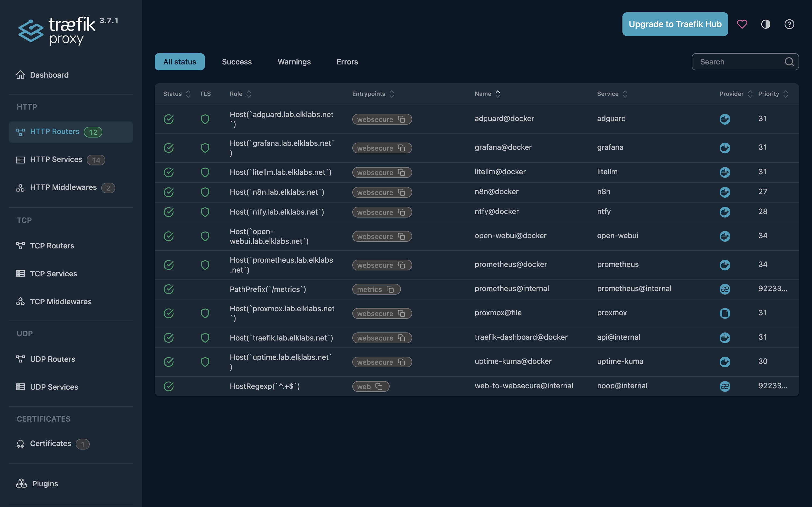Click the TLS shield icon for traefik-dashboard
This screenshot has width=812, height=507.
coord(205,338)
